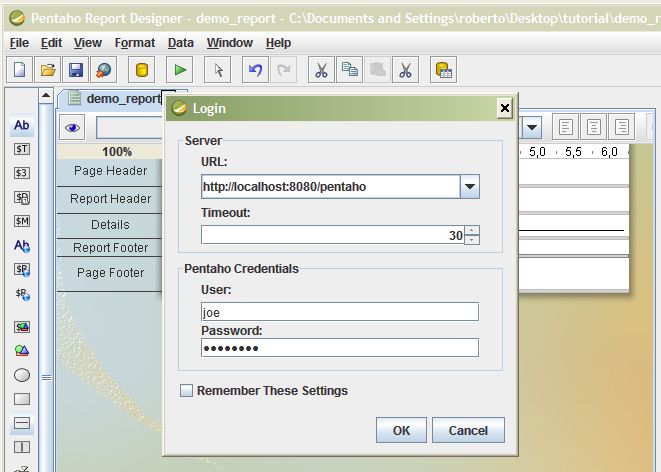661x472 pixels.
Task: Confirm login with OK button
Action: tap(401, 430)
